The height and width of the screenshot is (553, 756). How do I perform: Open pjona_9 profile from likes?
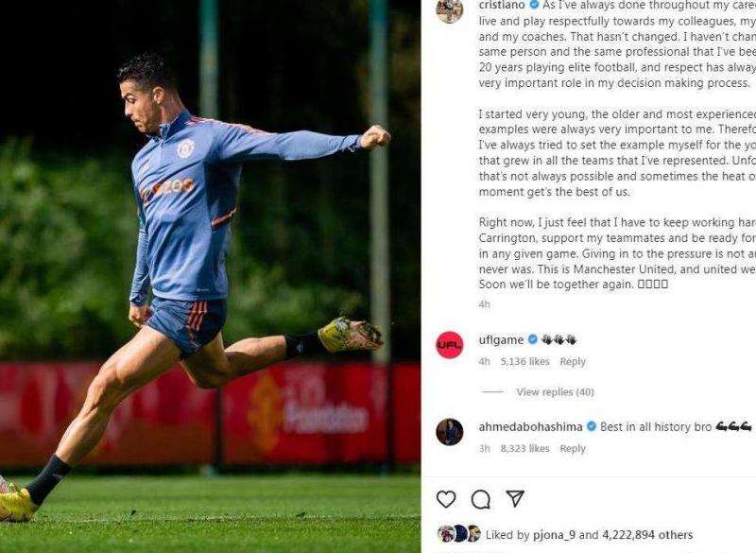[554, 535]
